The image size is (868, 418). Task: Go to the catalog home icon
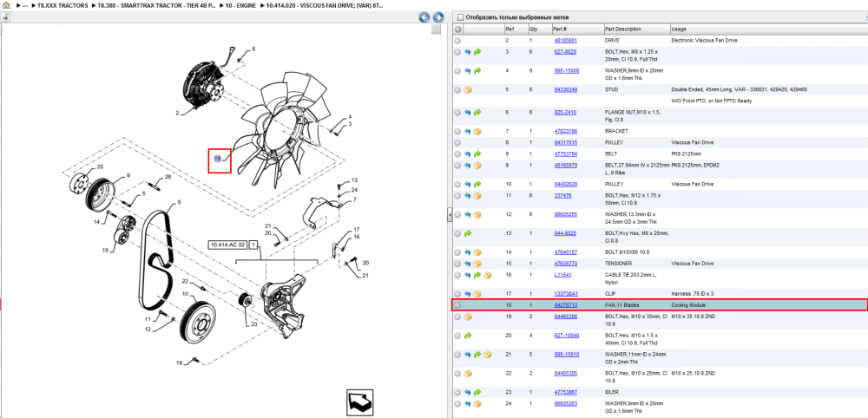point(6,5)
